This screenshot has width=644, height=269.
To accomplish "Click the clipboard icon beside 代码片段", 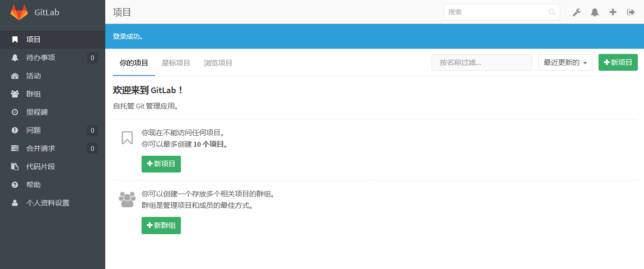I will pos(15,167).
